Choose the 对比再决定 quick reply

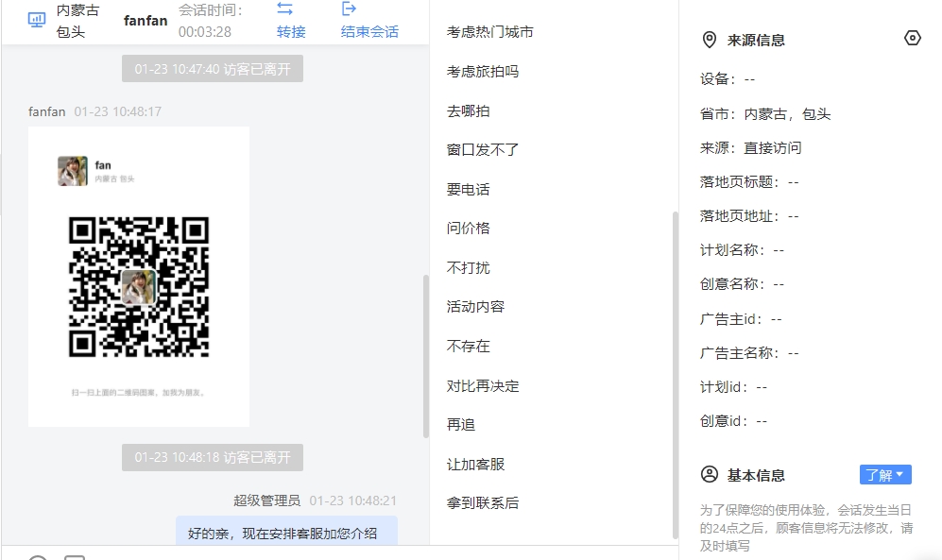[x=483, y=386]
